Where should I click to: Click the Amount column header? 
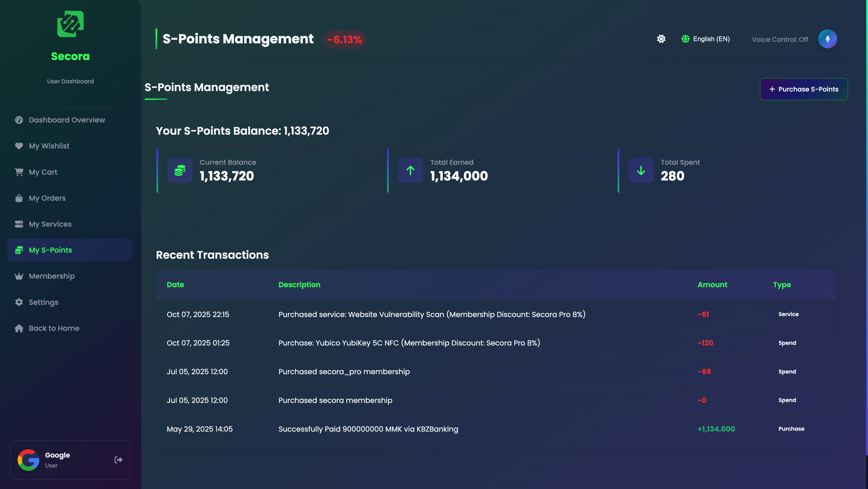[x=712, y=284]
